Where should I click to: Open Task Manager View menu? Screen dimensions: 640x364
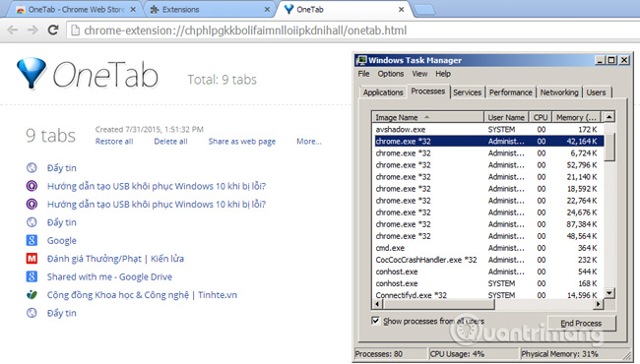click(419, 74)
